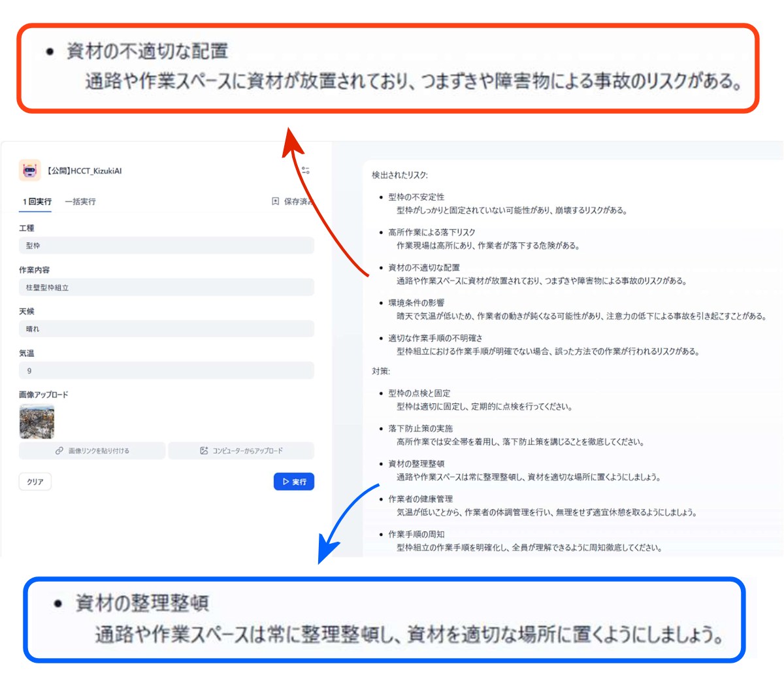Open the settings sliders icon in header
This screenshot has width=784, height=681.
[305, 170]
